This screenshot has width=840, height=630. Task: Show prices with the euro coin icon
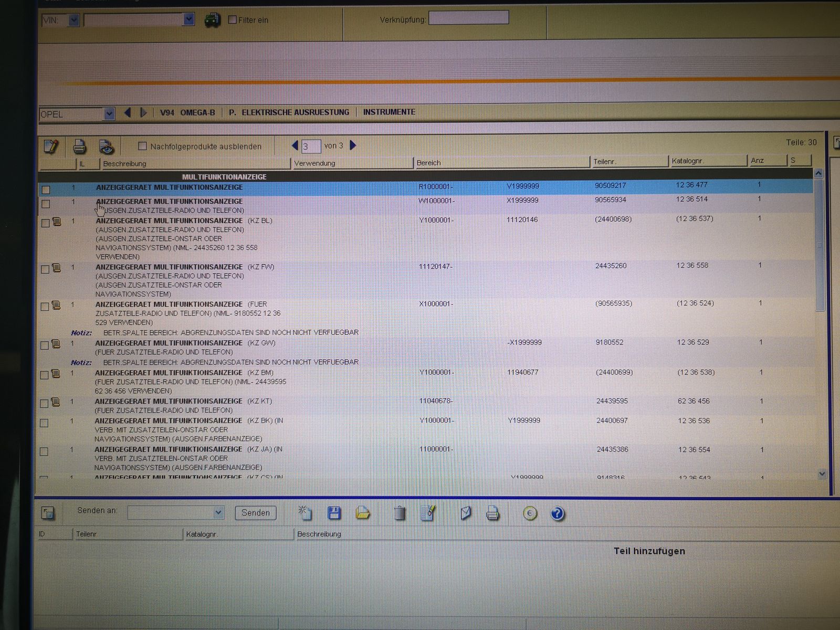tap(530, 513)
